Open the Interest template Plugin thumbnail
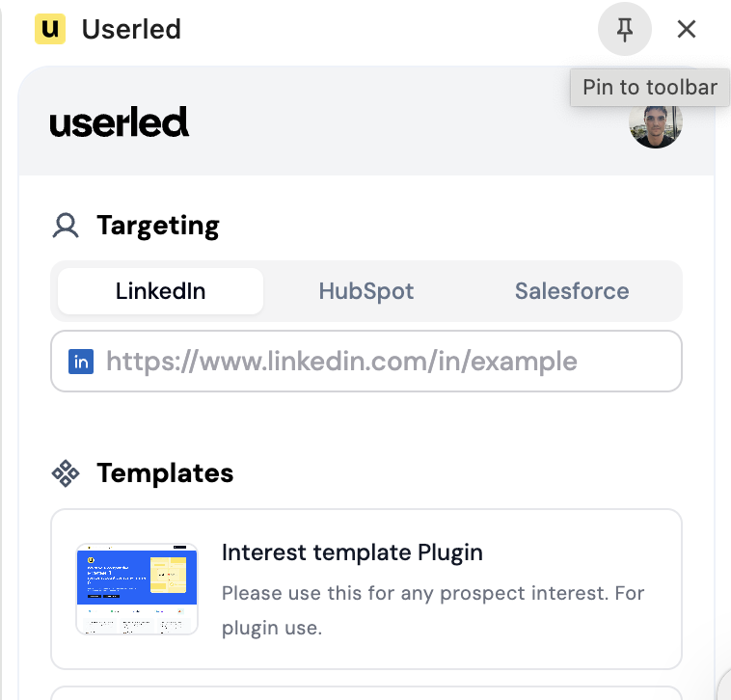Image resolution: width=731 pixels, height=700 pixels. tap(137, 588)
